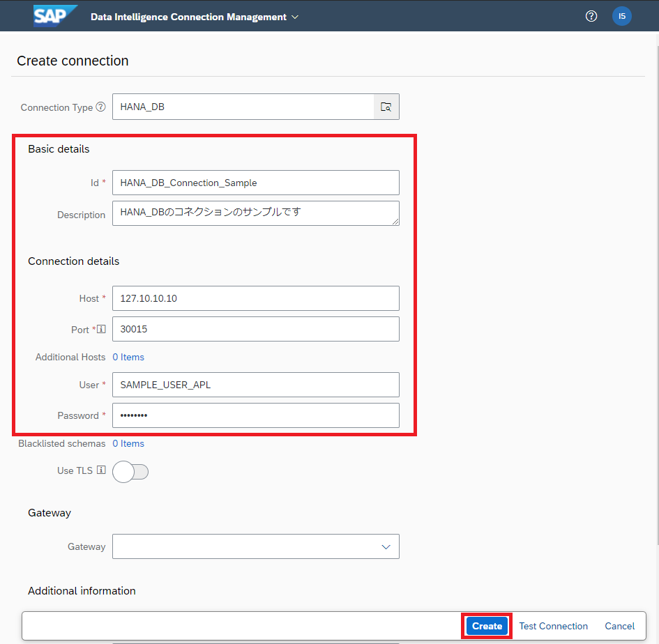Click the Description text area
The height and width of the screenshot is (644, 659).
pos(255,213)
